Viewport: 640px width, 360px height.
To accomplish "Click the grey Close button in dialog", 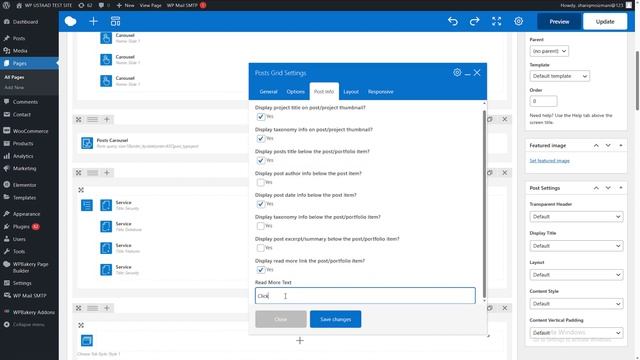I will coord(281,319).
